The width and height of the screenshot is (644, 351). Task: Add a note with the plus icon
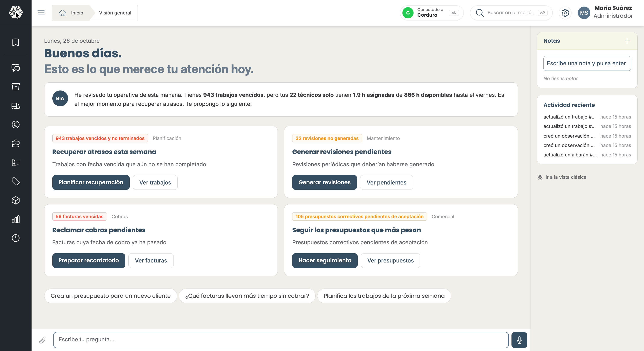point(627,41)
